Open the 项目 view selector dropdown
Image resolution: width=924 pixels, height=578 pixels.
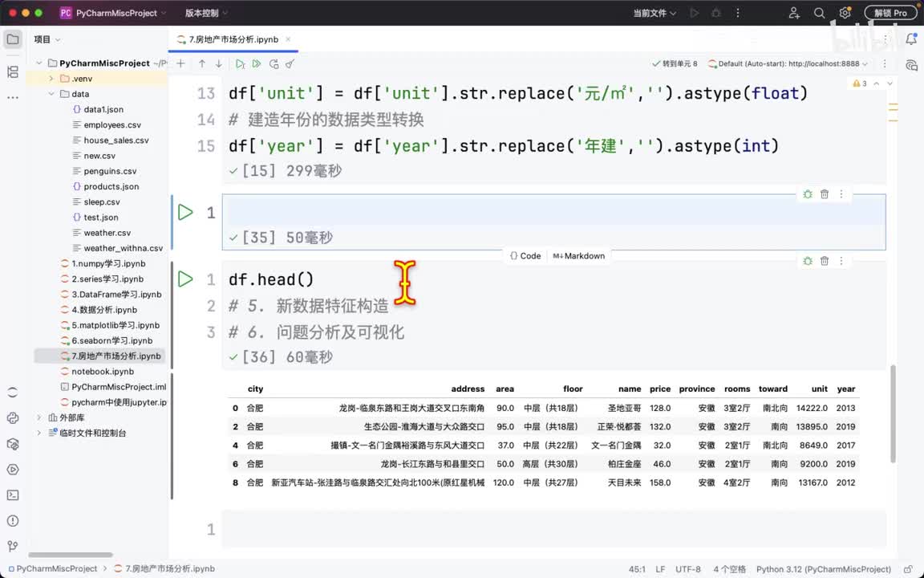(x=47, y=39)
